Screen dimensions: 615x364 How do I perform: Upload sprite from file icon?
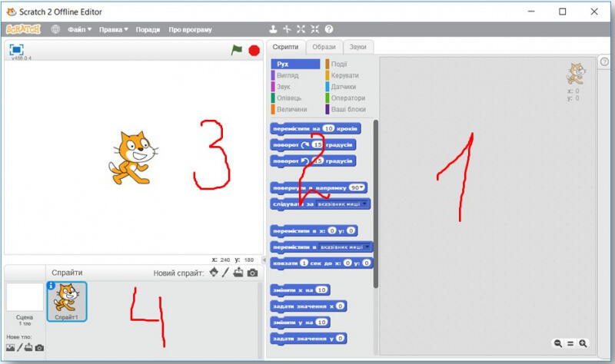238,273
